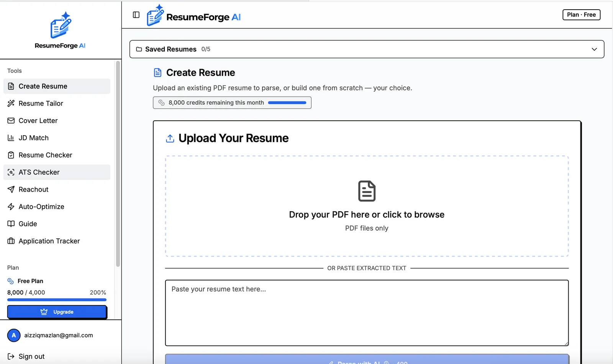The width and height of the screenshot is (613, 364).
Task: Click the 8,000 credits remaining this month pill
Action: [x=232, y=103]
